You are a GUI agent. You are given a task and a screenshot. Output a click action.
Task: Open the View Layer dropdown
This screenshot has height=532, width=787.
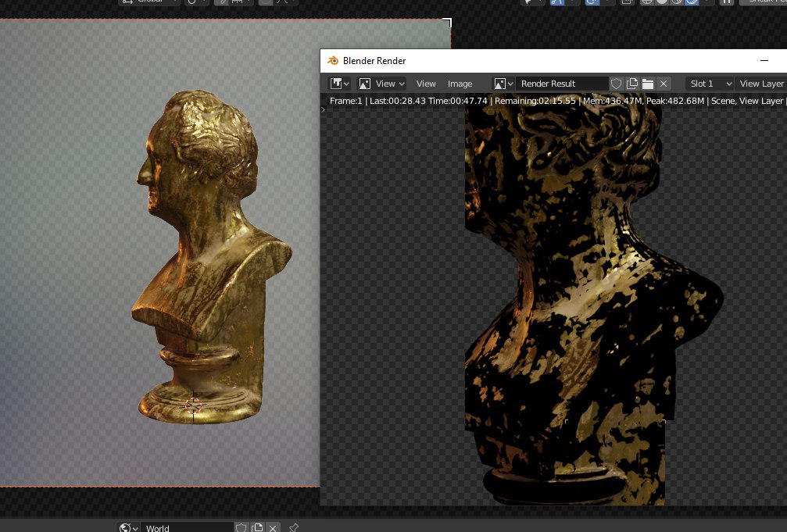click(x=761, y=84)
